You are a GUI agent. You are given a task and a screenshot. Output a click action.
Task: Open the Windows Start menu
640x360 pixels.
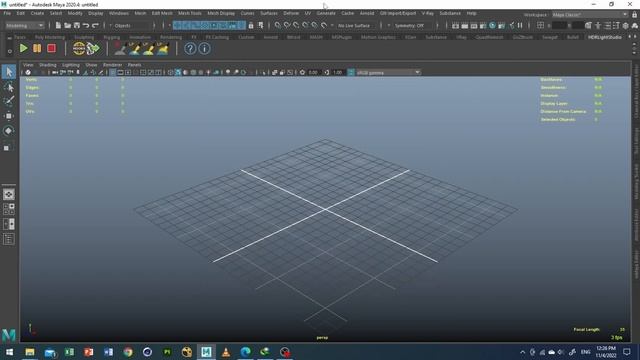[x=9, y=352]
